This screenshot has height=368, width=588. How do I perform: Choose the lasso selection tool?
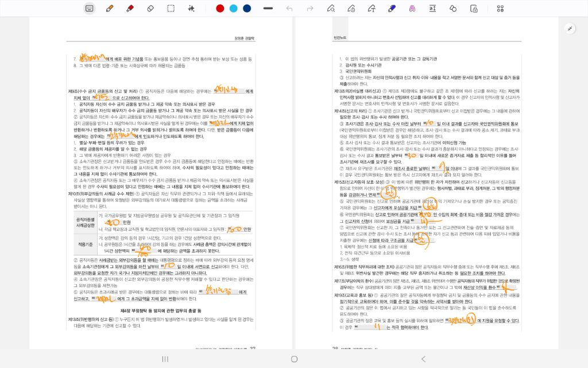click(171, 8)
